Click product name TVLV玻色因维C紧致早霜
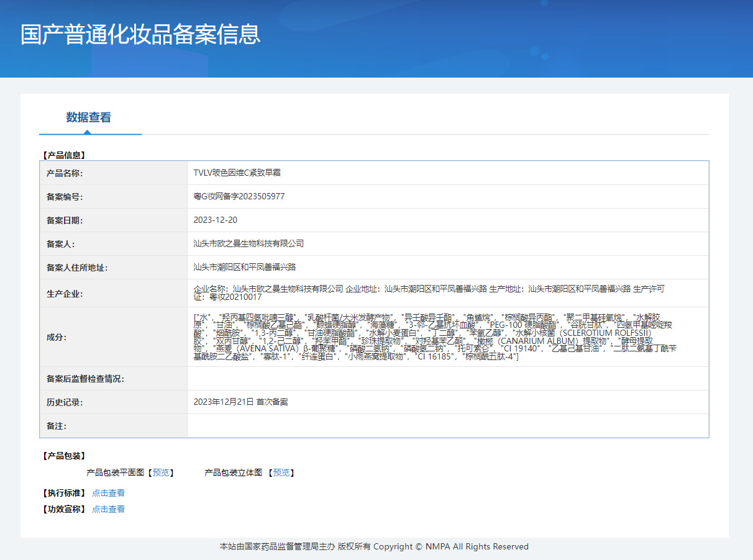 coord(237,173)
